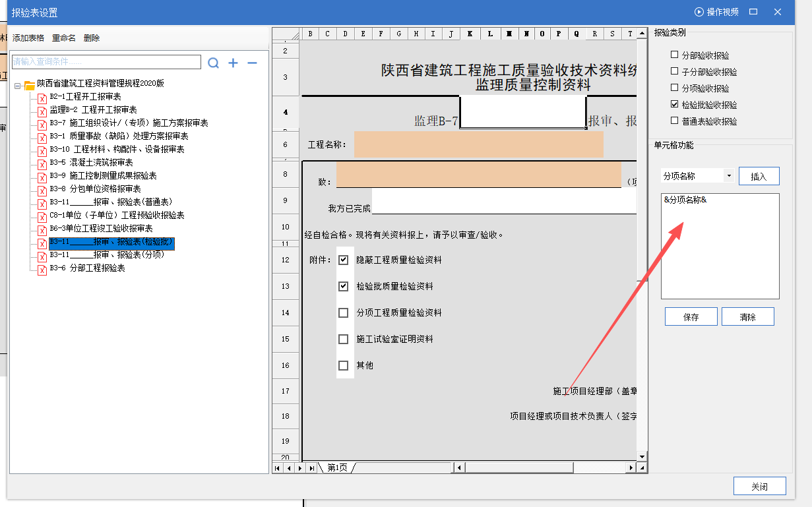Collapse the 陕西省建筑工程资料管理规程2020版 tree node

(18, 85)
